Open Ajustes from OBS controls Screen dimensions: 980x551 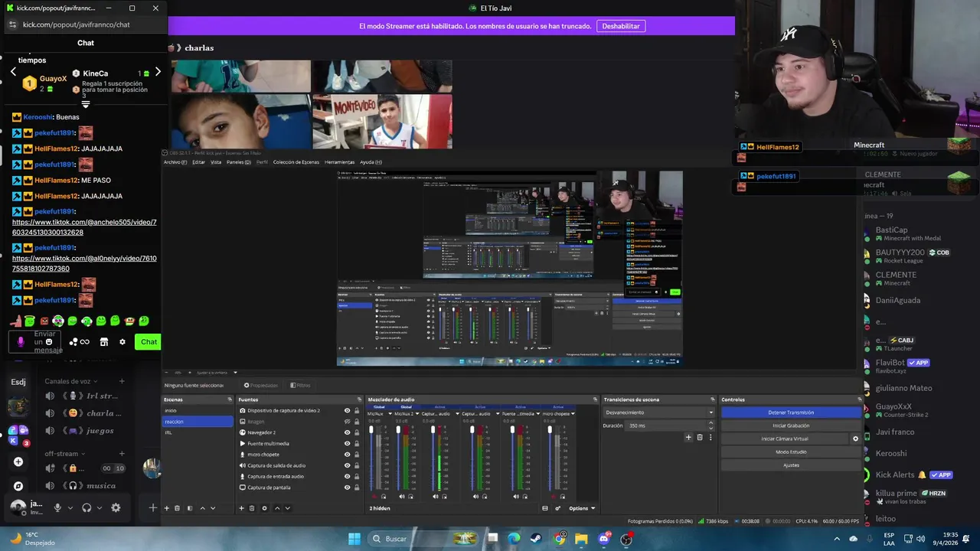[x=791, y=465]
